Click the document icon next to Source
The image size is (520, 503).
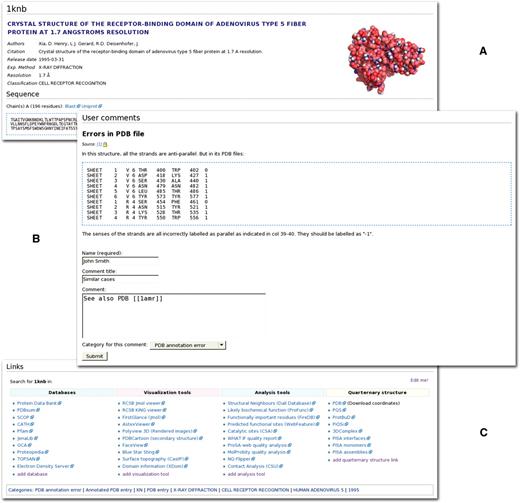[x=105, y=145]
